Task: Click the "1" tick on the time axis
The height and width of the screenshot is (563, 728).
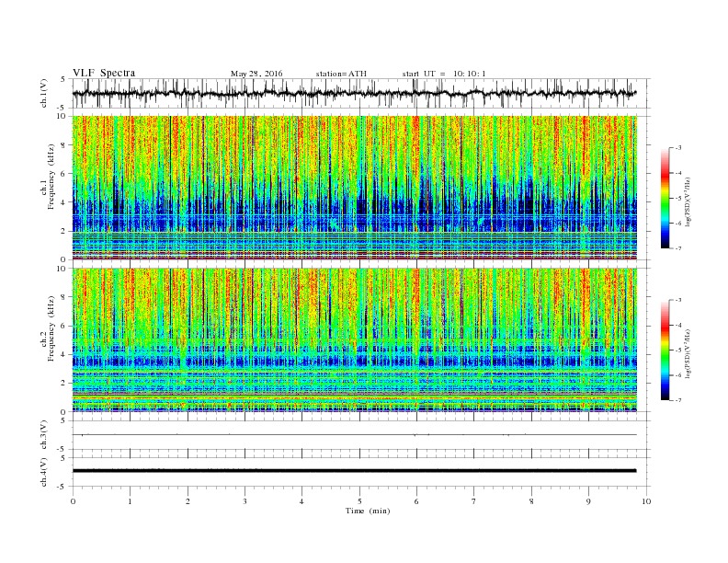Action: 130,501
